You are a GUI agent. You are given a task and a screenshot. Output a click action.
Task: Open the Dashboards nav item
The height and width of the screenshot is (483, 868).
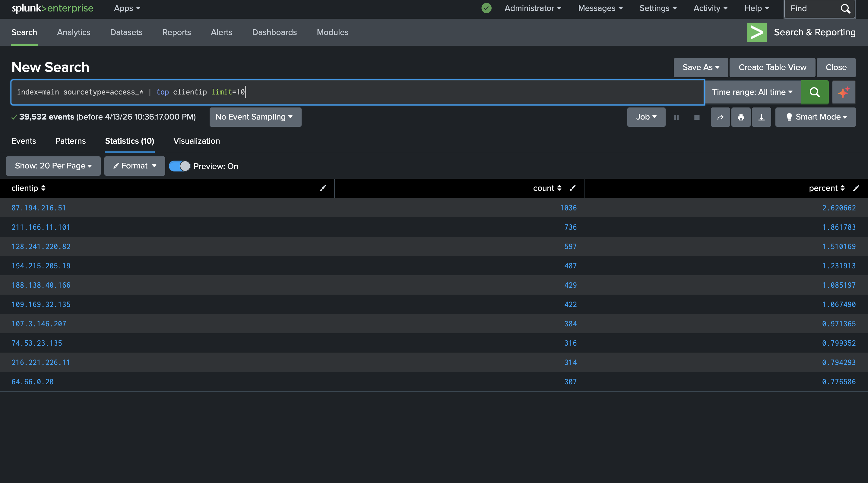(x=274, y=32)
